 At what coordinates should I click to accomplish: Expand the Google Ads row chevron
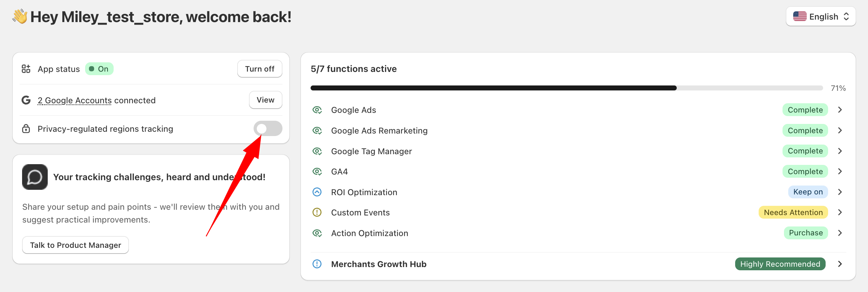pyautogui.click(x=840, y=110)
